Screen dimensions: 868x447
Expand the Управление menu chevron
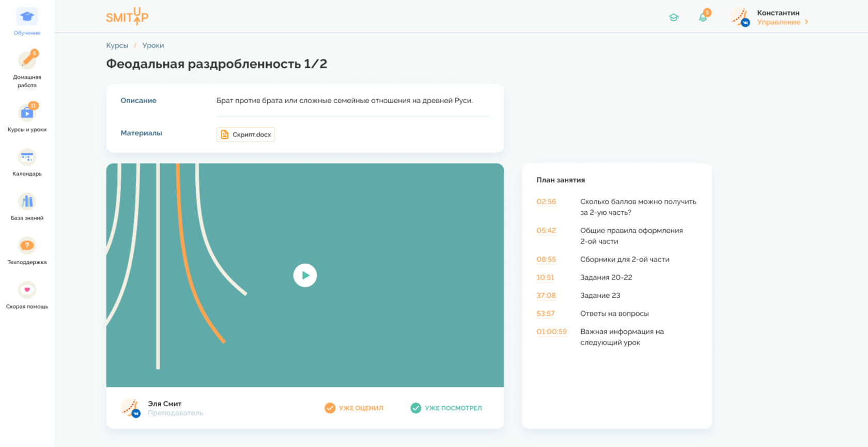click(807, 22)
